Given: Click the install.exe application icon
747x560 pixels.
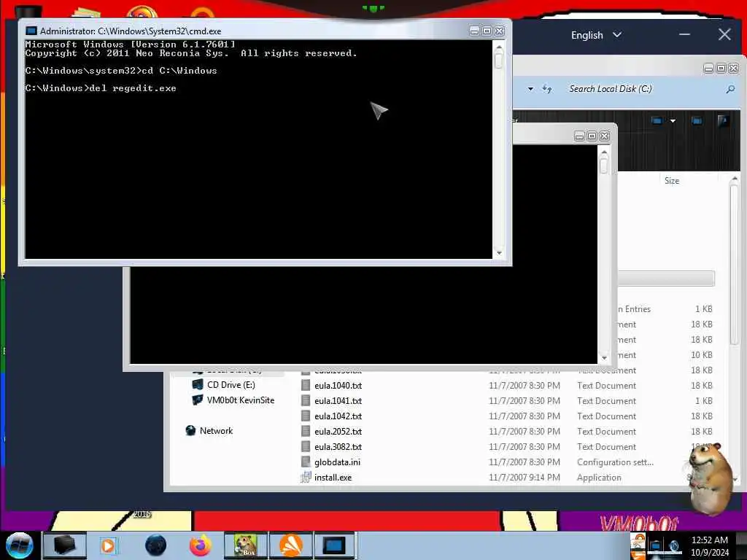Looking at the screenshot, I should point(306,477).
